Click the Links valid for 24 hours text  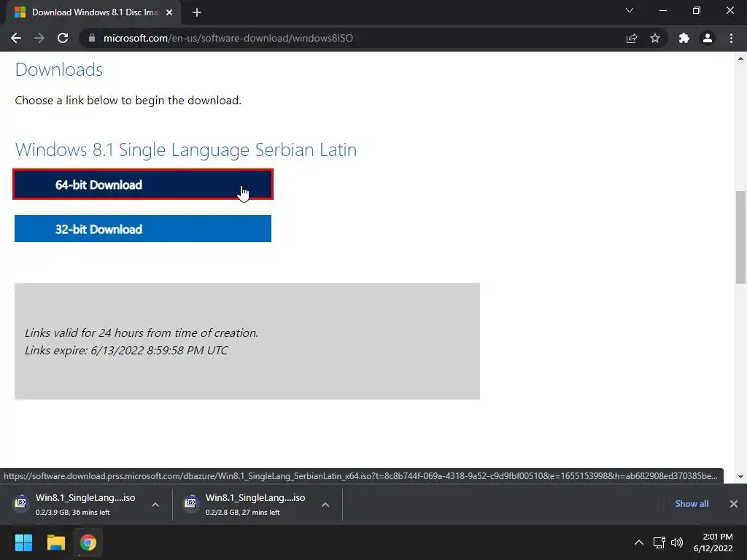(142, 332)
